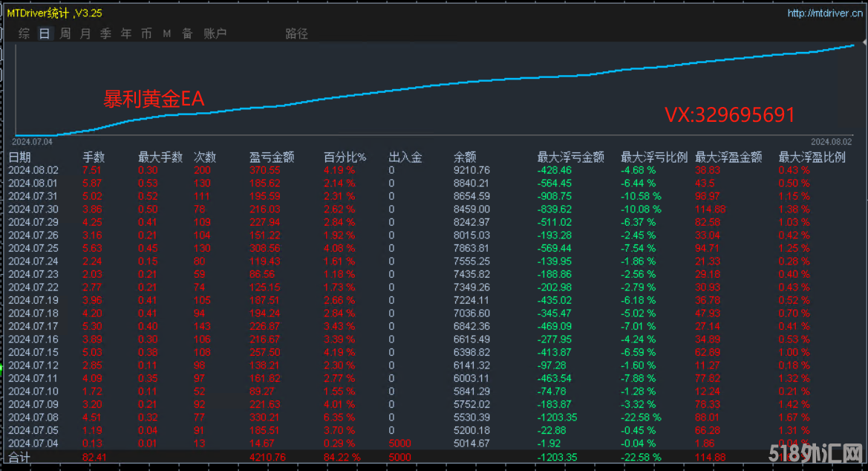Select the 2024.07.09 date row
Image resolution: width=868 pixels, height=471 pixels.
coord(33,404)
